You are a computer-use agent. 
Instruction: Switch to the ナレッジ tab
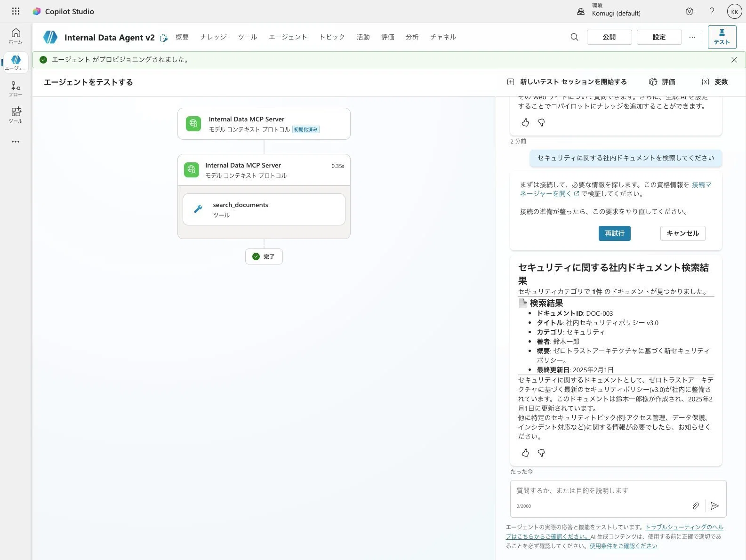(213, 37)
